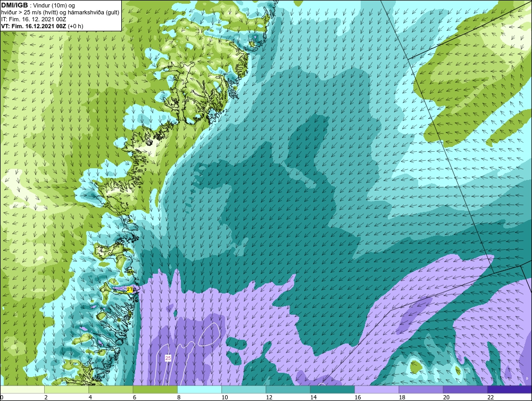532x401 pixels.
Task: Click the white 25 gust contour label
Action: pos(168,358)
